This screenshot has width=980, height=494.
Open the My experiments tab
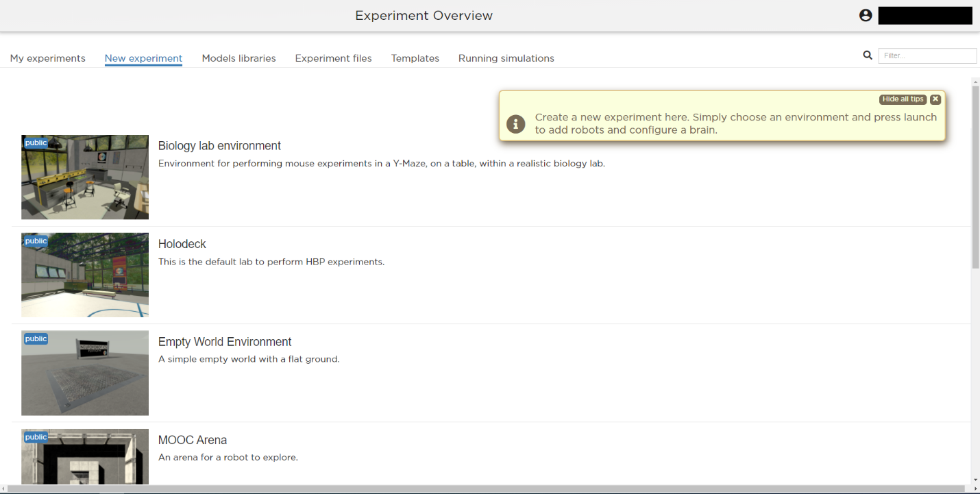coord(48,58)
